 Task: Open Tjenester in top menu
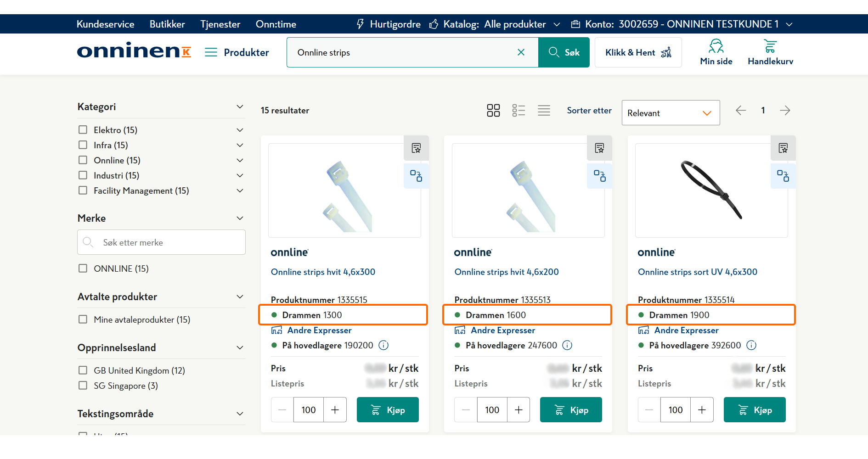pos(220,24)
